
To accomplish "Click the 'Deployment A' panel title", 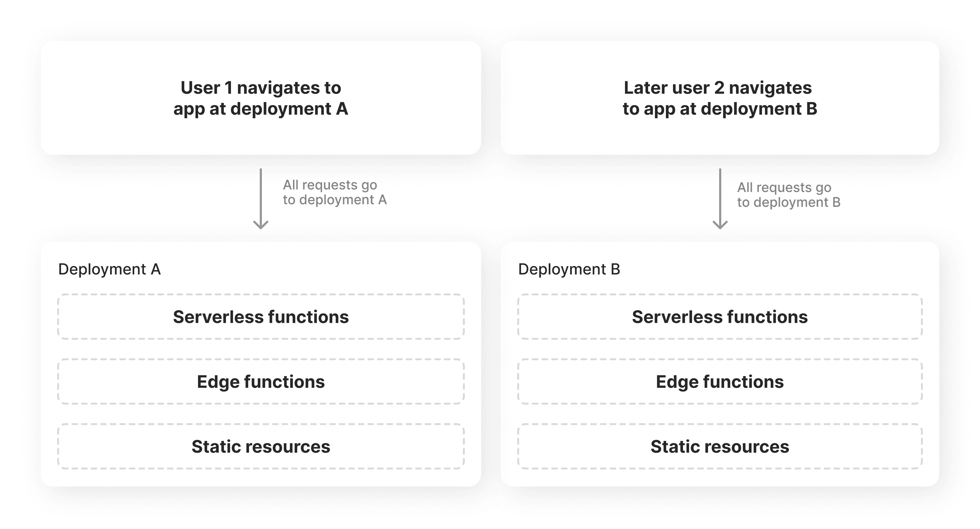I will tap(109, 269).
